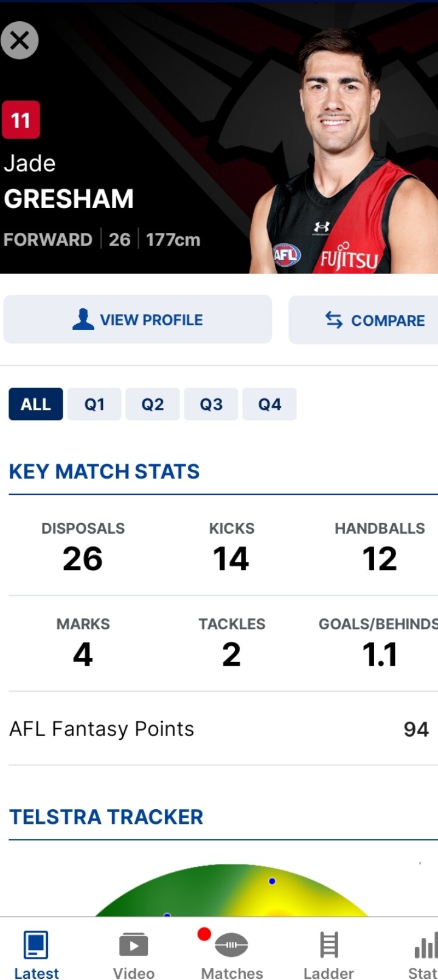This screenshot has height=980, width=438.
Task: Tap the compare arrows icon
Action: pos(334,320)
